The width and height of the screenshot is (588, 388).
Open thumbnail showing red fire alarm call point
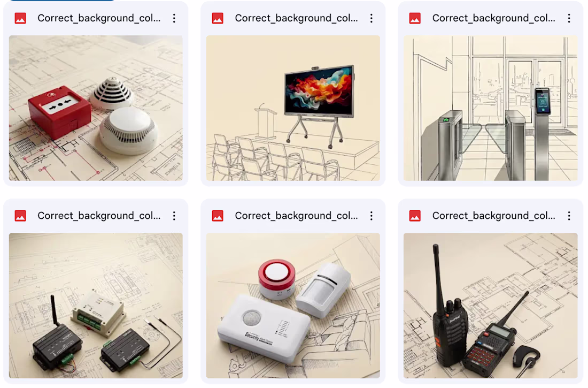click(96, 108)
